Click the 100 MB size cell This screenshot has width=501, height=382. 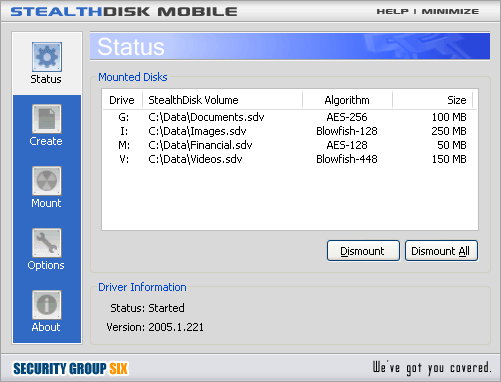pyautogui.click(x=449, y=117)
